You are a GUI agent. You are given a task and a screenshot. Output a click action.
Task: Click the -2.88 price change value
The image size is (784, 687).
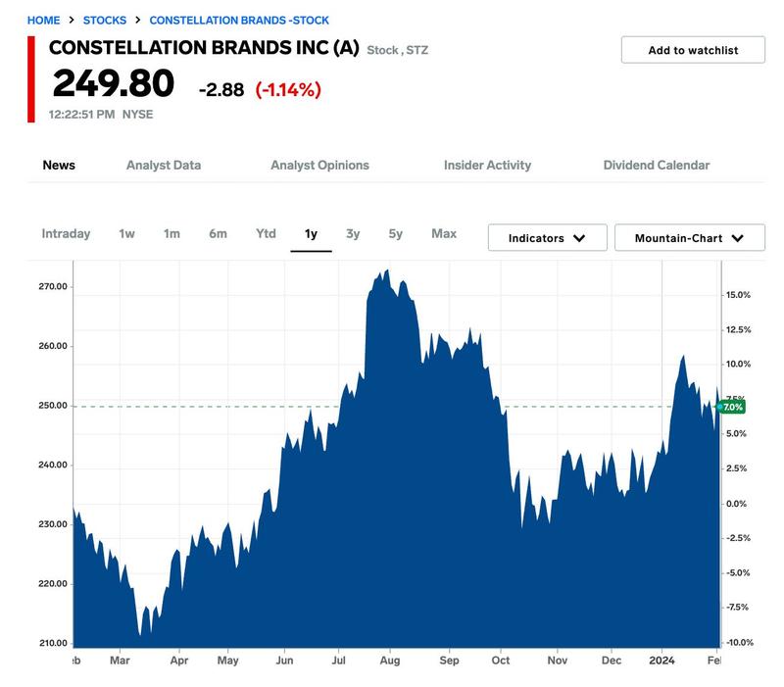click(221, 90)
